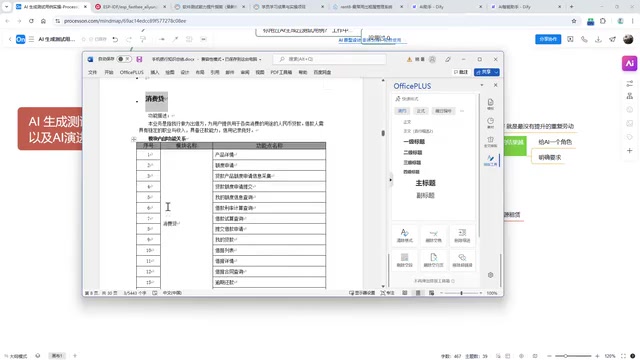The height and width of the screenshot is (360, 640).
Task: Open a new browser tab with the plus button
Action: (571, 7)
